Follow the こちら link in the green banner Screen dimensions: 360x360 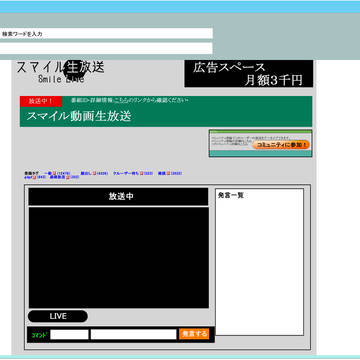[x=121, y=100]
